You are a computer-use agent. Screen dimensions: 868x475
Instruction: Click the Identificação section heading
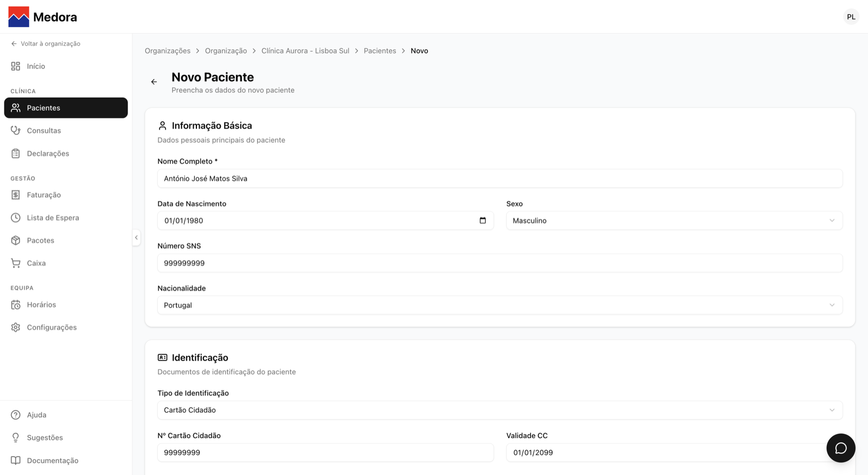[200, 357]
